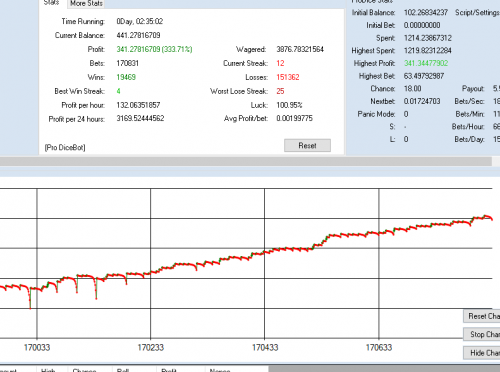Open the More Stats tab
The height and width of the screenshot is (372, 500).
(x=86, y=3)
